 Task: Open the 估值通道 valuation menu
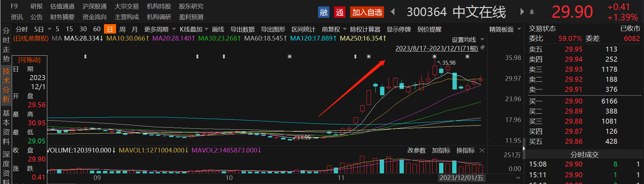click(x=62, y=6)
